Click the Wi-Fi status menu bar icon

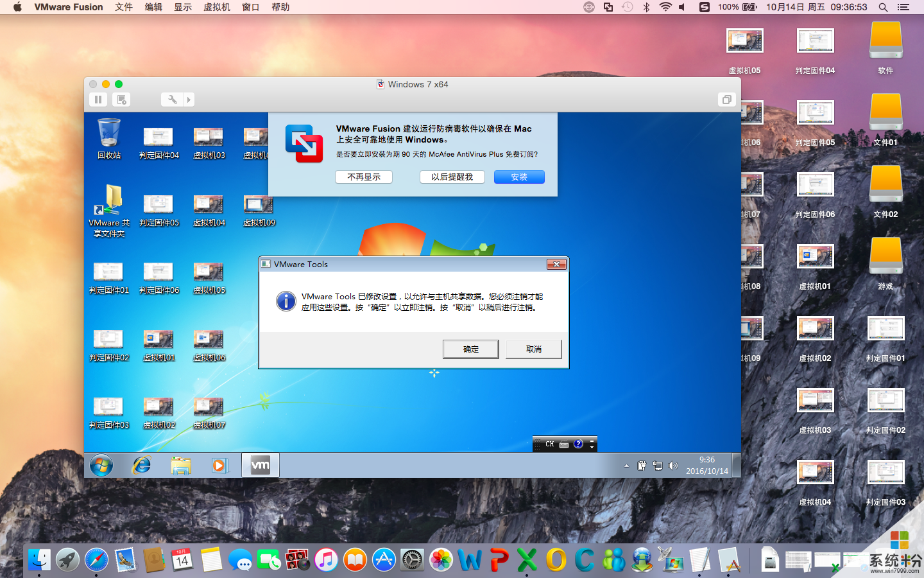[665, 7]
